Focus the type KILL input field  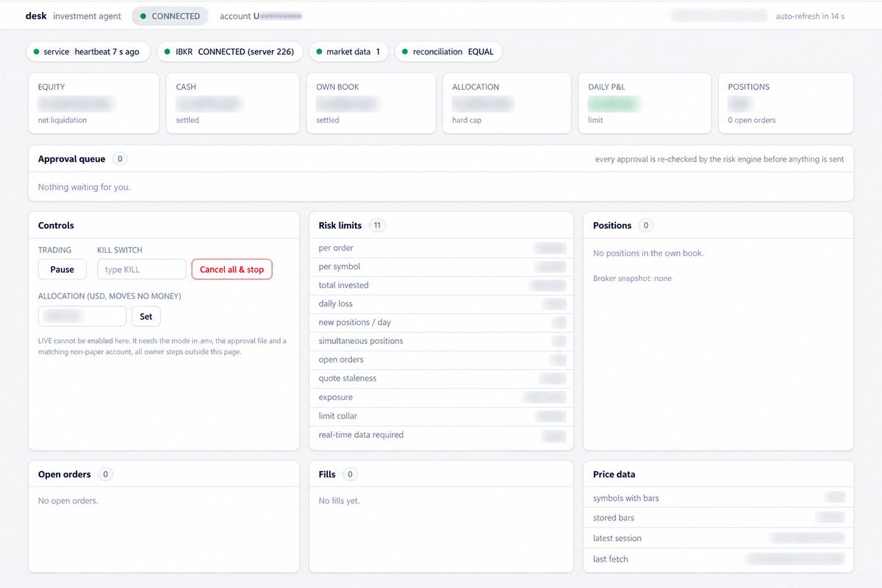(142, 270)
